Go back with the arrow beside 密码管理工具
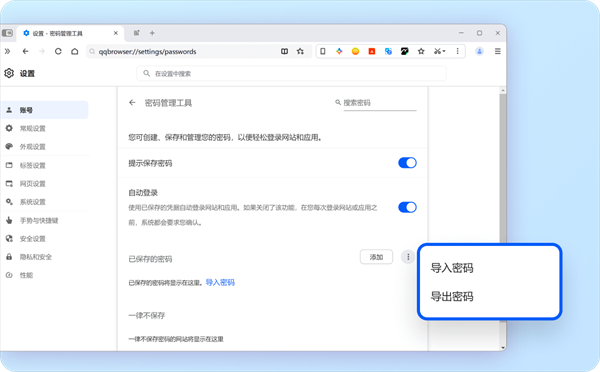This screenshot has width=600, height=372. pos(132,103)
